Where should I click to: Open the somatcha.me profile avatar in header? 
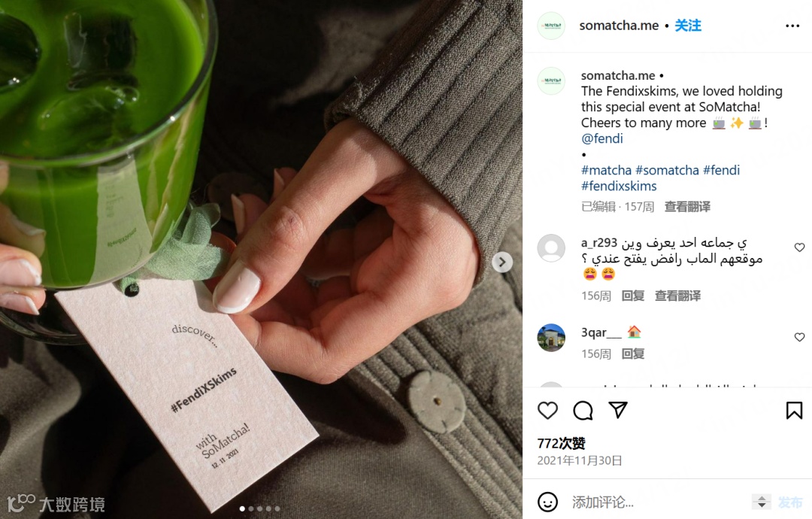[x=551, y=26]
